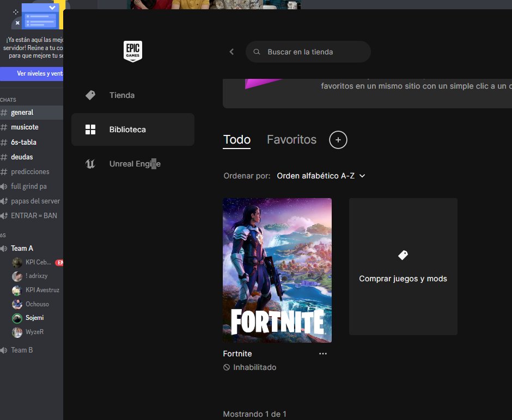Image resolution: width=512 pixels, height=420 pixels.
Task: Collapse the CHATS category in Discord
Action: (8, 100)
